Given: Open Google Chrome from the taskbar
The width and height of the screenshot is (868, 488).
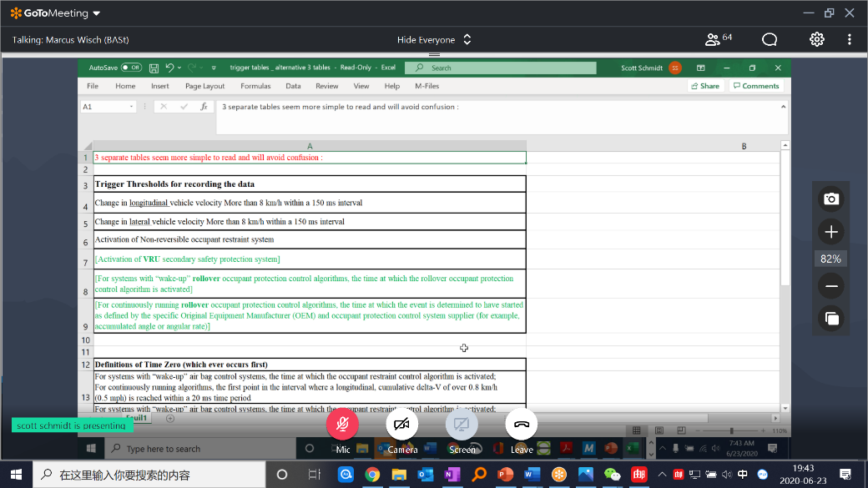Looking at the screenshot, I should click(x=372, y=475).
